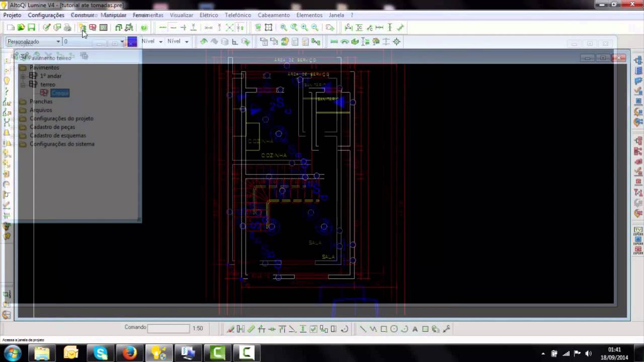Click the red pencil icon in bottom toolbar
644x362 pixels.
pyautogui.click(x=230, y=329)
